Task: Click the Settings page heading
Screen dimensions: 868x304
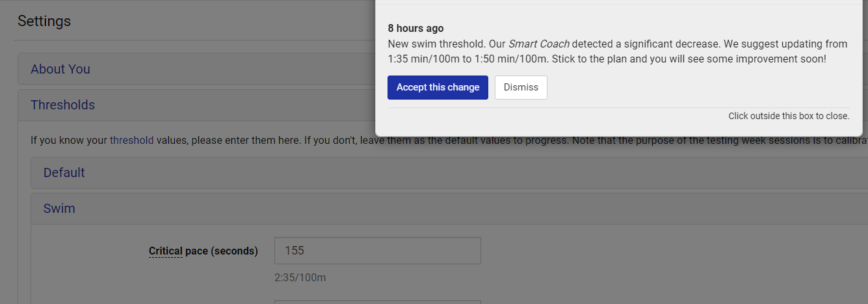Action: click(x=44, y=21)
